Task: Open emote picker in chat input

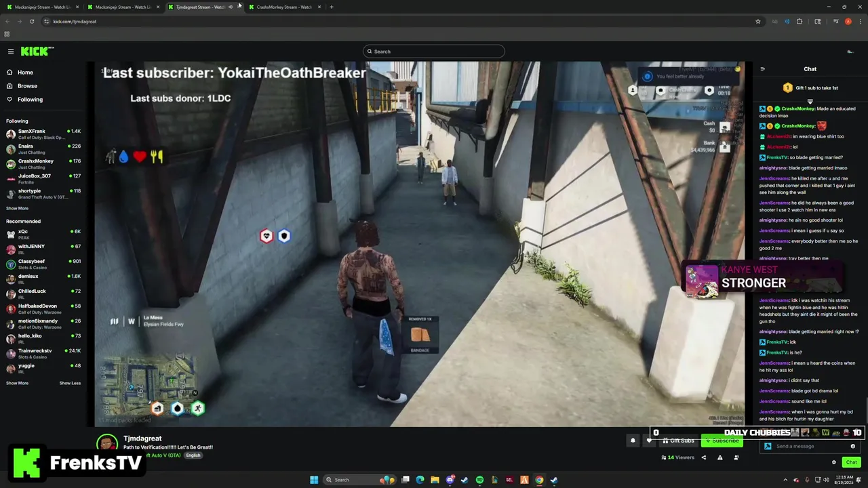Action: 852,447
